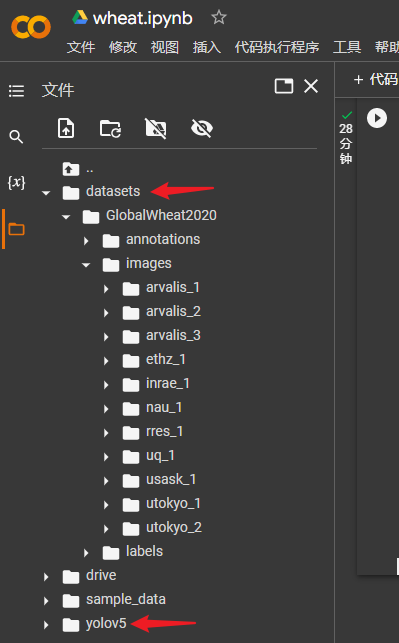Open the 插入 menu
The height and width of the screenshot is (643, 399).
207,47
